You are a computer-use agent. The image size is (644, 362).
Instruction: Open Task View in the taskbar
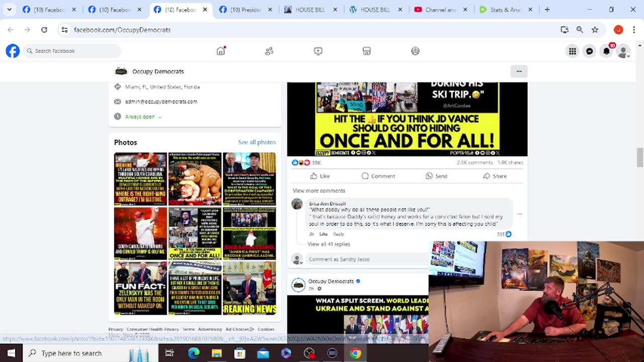[170, 353]
